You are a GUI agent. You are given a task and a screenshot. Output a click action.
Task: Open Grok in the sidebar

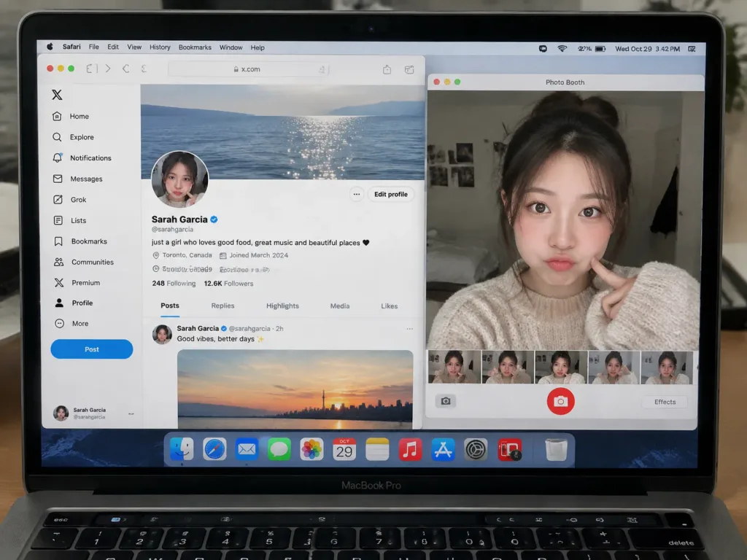[69, 200]
